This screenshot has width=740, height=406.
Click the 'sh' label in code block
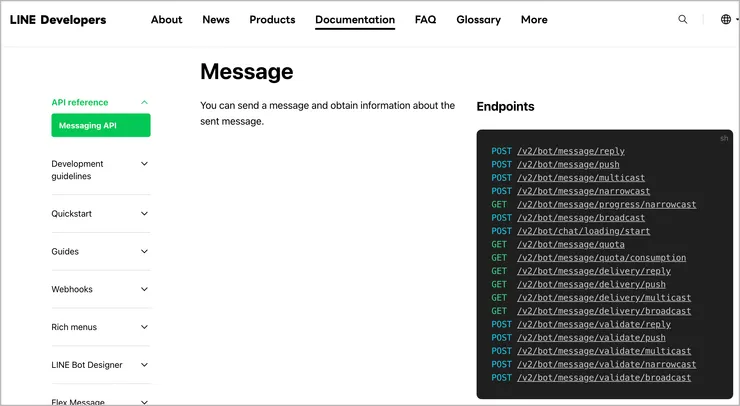point(724,138)
